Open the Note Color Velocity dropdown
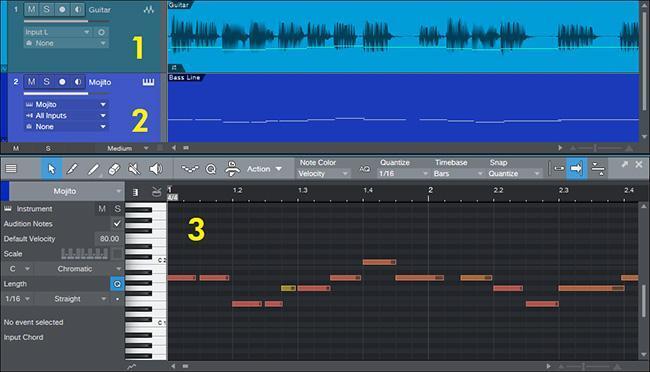 point(323,173)
